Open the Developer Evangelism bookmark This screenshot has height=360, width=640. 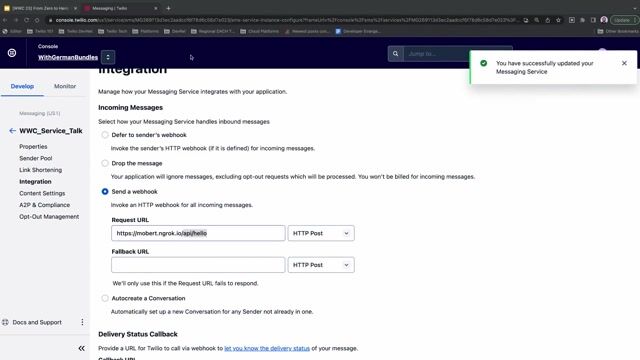tap(358, 31)
